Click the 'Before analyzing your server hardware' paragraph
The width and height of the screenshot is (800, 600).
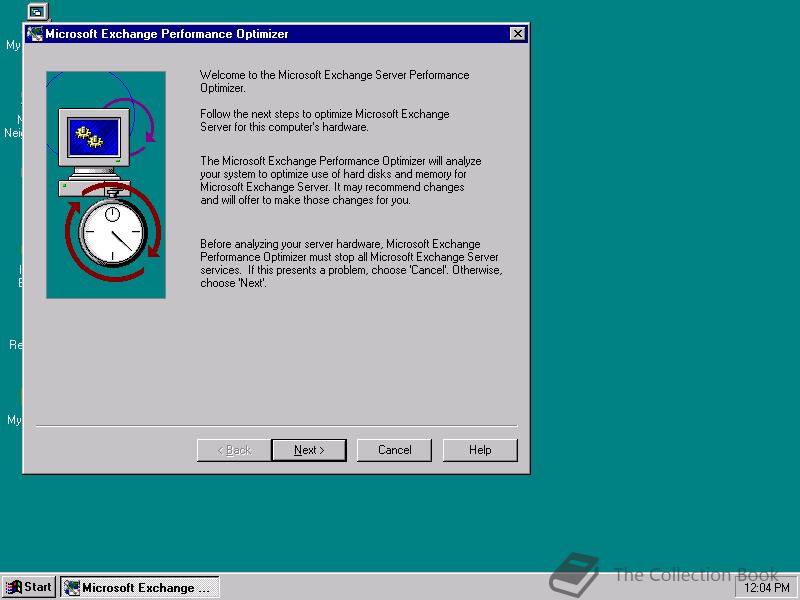click(351, 263)
